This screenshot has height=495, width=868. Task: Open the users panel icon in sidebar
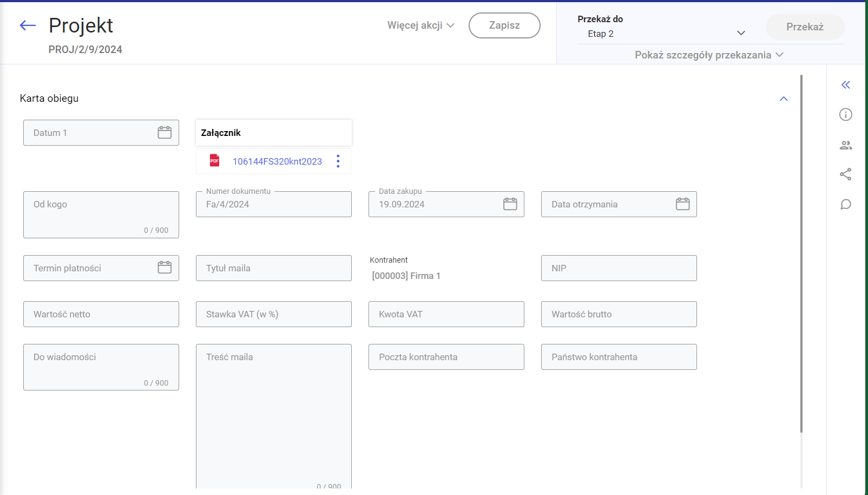coord(845,145)
